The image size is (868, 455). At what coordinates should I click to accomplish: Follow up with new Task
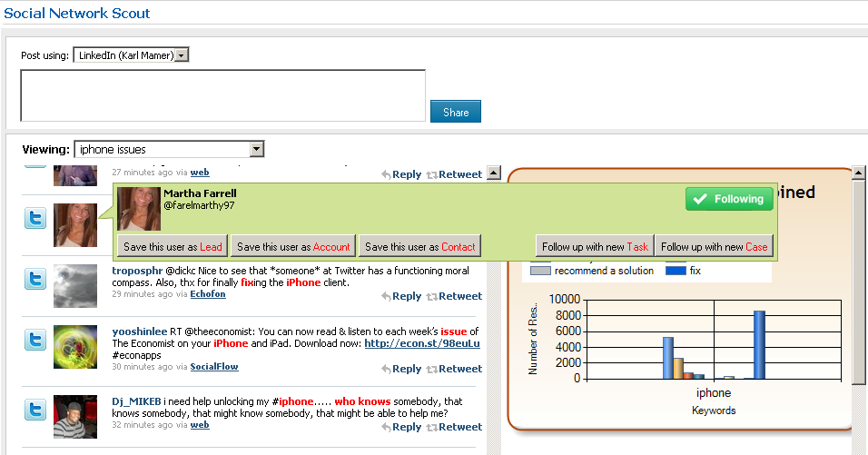(x=595, y=247)
